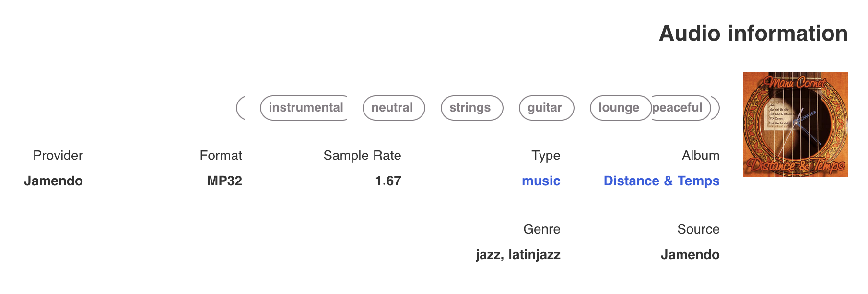
Task: Select the guitar tag pill
Action: (546, 108)
